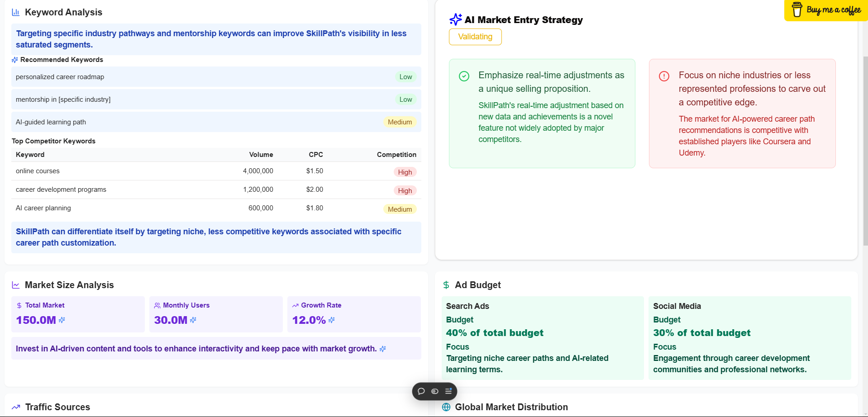Viewport: 868px width, 417px height.
Task: Click the Search Ads card heading
Action: click(467, 306)
